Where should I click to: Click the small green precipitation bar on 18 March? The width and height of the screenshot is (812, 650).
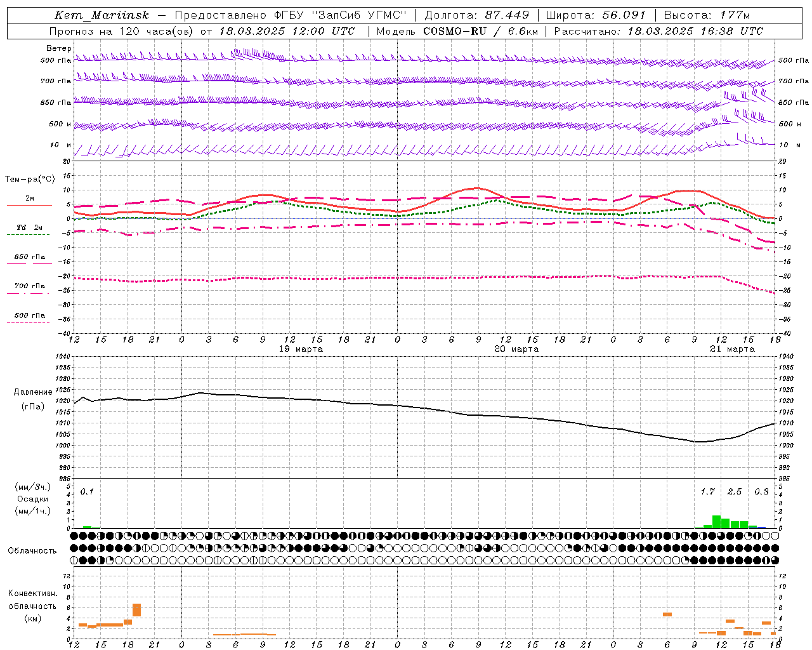coord(87,527)
